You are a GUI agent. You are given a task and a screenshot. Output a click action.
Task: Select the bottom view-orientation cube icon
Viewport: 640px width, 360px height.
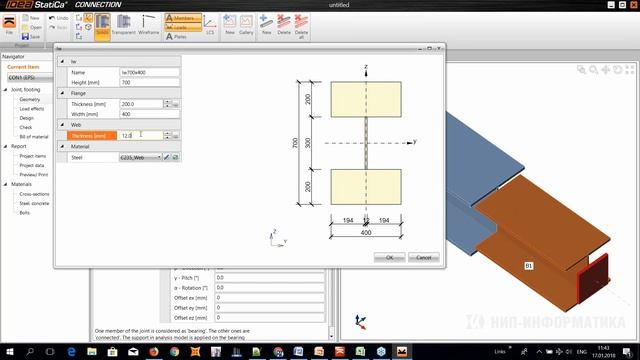coord(79,37)
